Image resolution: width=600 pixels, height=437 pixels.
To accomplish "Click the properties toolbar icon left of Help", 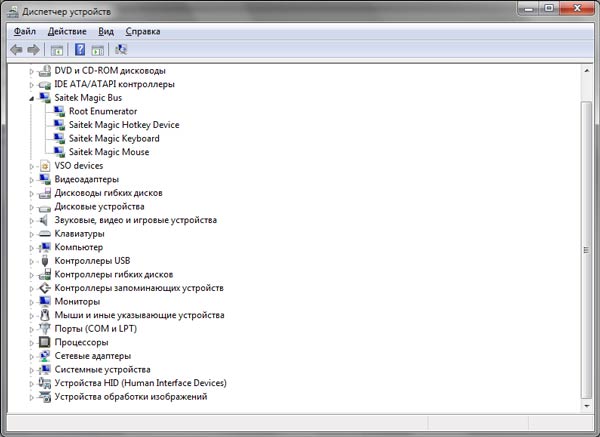I will [x=57, y=49].
